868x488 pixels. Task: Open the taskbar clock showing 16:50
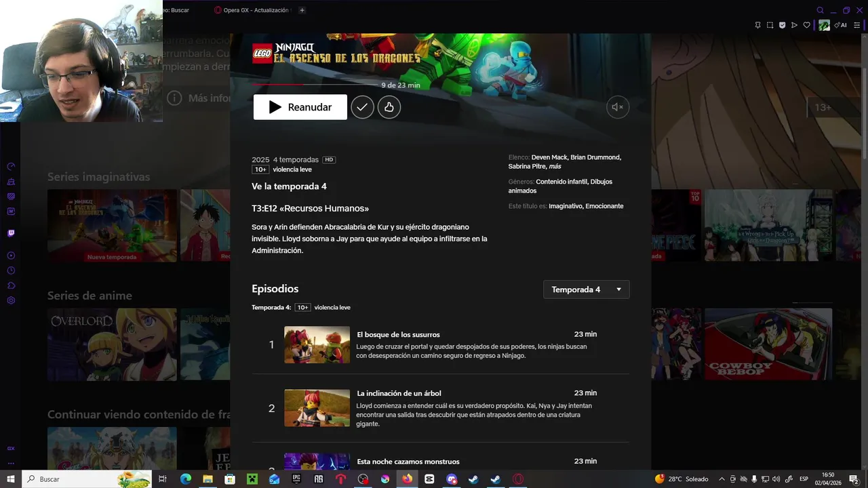828,479
